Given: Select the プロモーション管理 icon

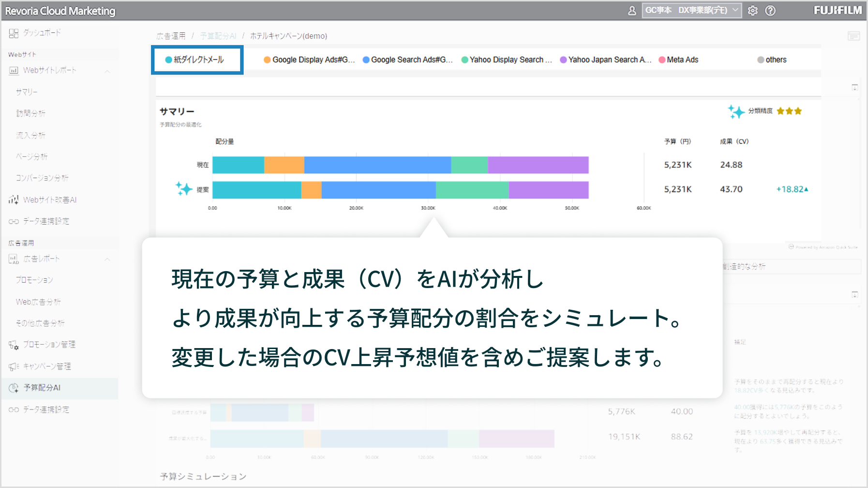Looking at the screenshot, I should [13, 344].
